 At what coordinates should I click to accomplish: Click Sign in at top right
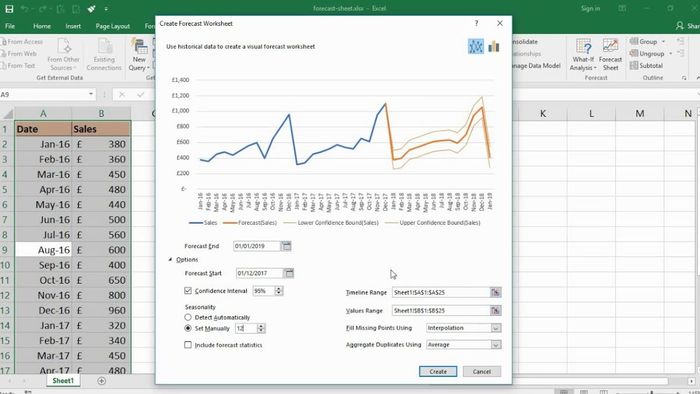point(590,8)
